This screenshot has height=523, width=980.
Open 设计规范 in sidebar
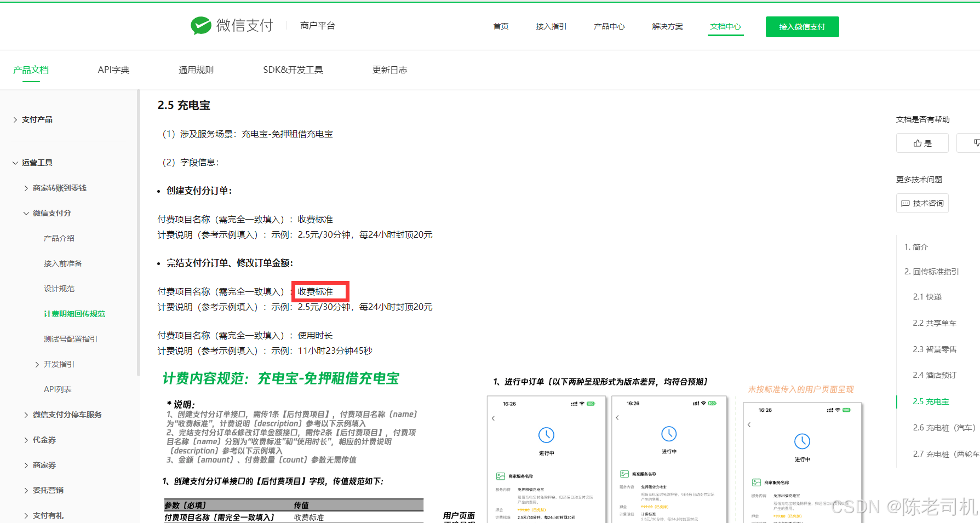pyautogui.click(x=59, y=289)
